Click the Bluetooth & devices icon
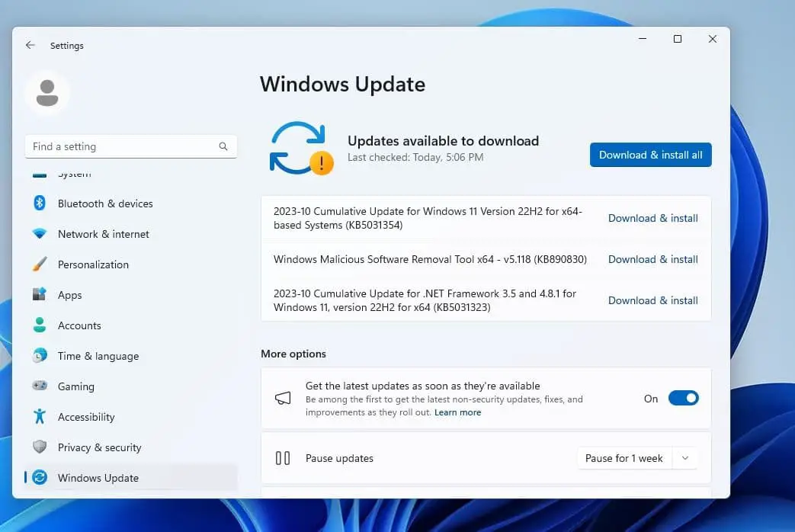The image size is (795, 532). pyautogui.click(x=40, y=204)
